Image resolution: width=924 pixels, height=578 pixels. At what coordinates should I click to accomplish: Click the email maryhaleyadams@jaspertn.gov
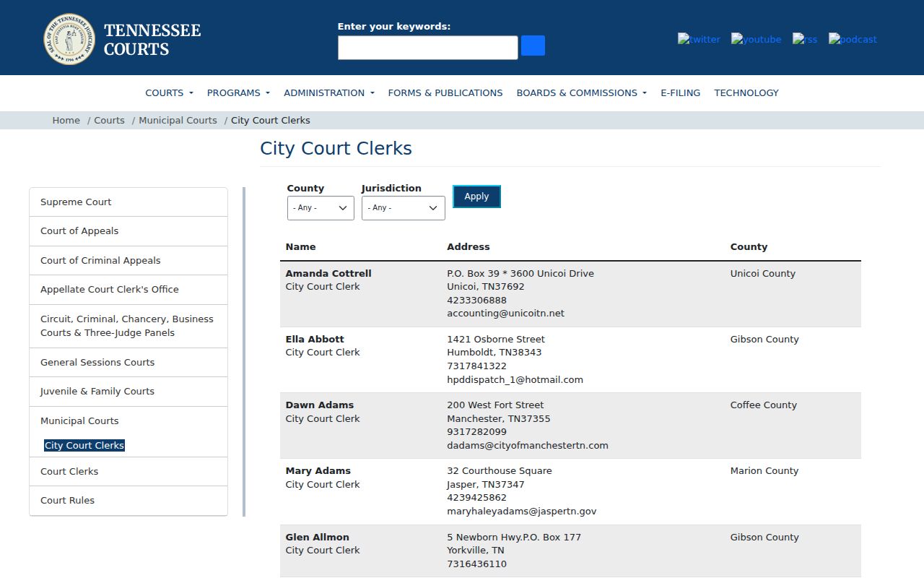[522, 512]
